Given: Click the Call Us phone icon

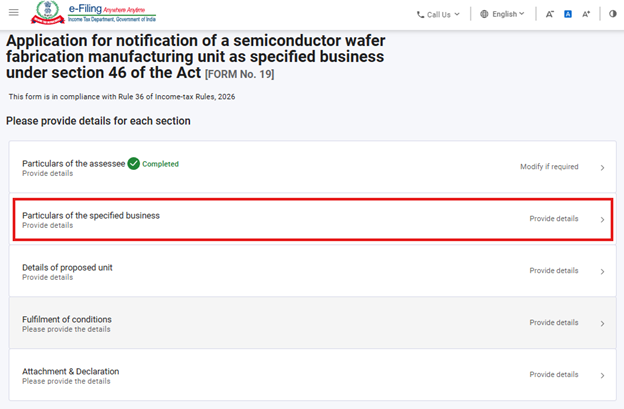Looking at the screenshot, I should [x=420, y=14].
